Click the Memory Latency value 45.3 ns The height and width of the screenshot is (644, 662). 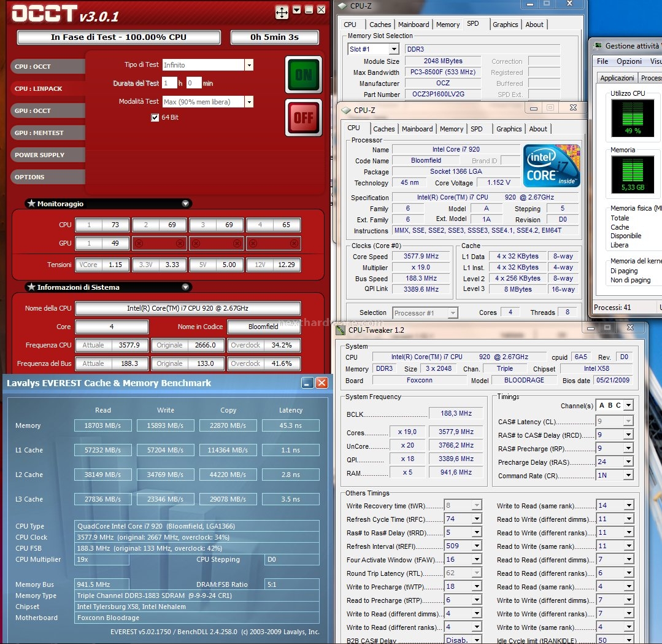[x=290, y=425]
